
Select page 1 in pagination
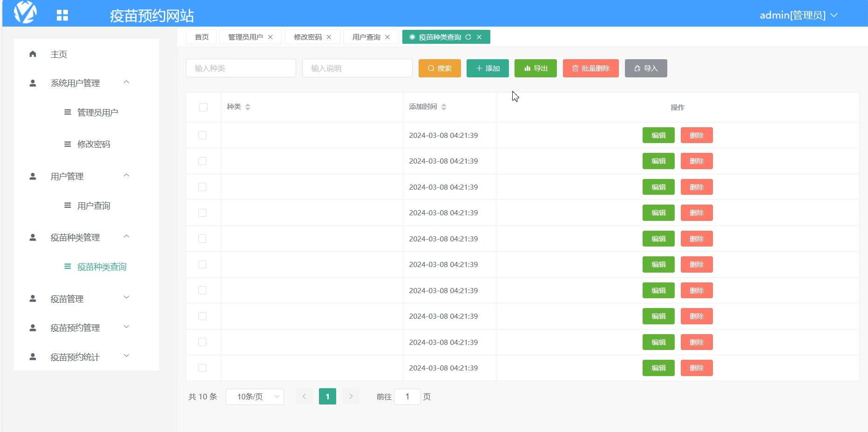click(x=327, y=397)
